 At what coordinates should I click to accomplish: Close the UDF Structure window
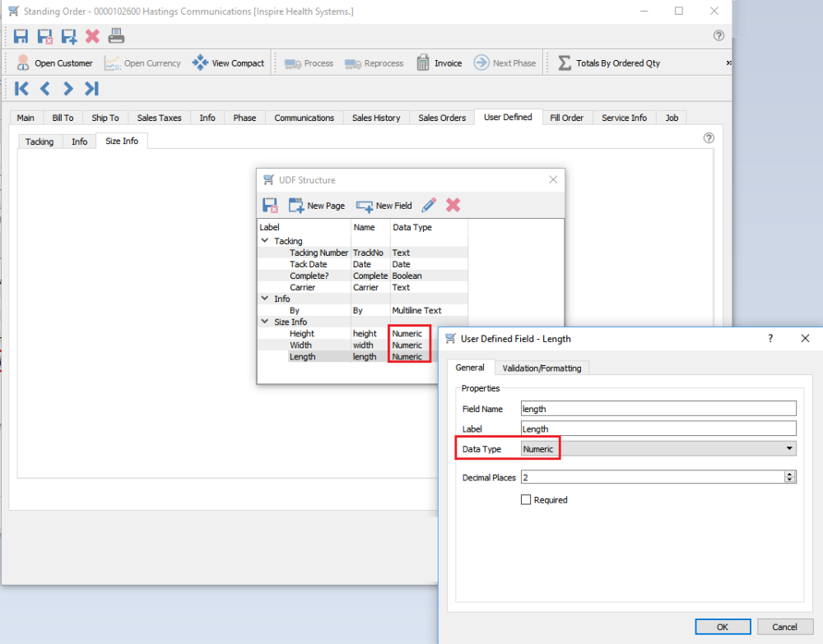tap(553, 180)
